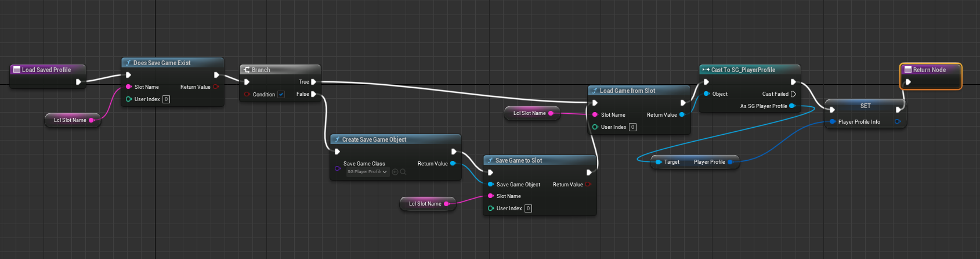The image size is (980, 259).
Task: Click User Index pin on Load Game from Slot
Action: [x=595, y=127]
